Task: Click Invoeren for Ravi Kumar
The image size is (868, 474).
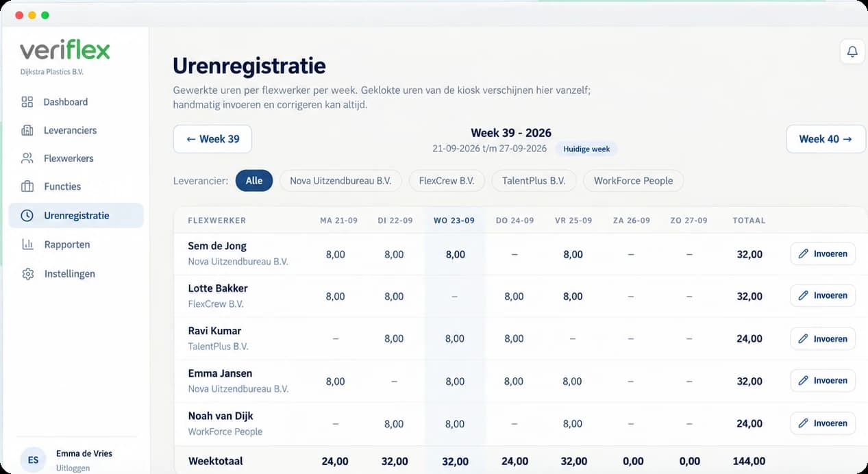Action: point(823,338)
